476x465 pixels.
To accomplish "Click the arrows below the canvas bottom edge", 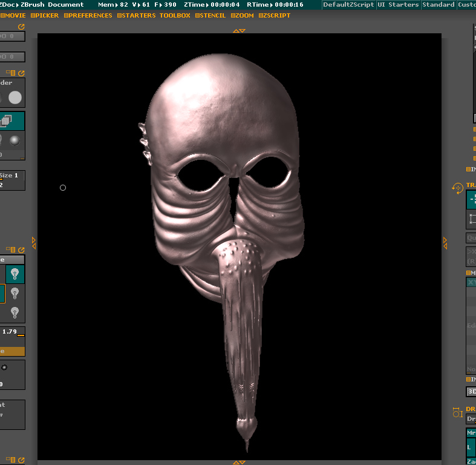I will [x=240, y=462].
